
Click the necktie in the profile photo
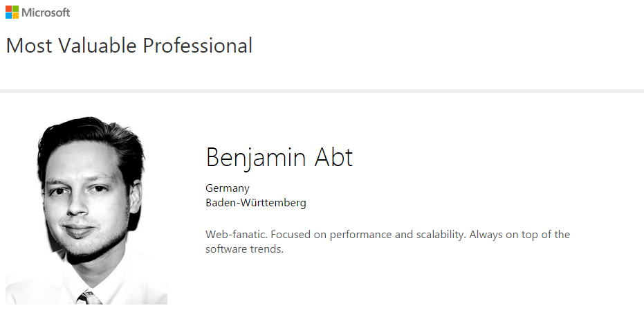(x=89, y=298)
